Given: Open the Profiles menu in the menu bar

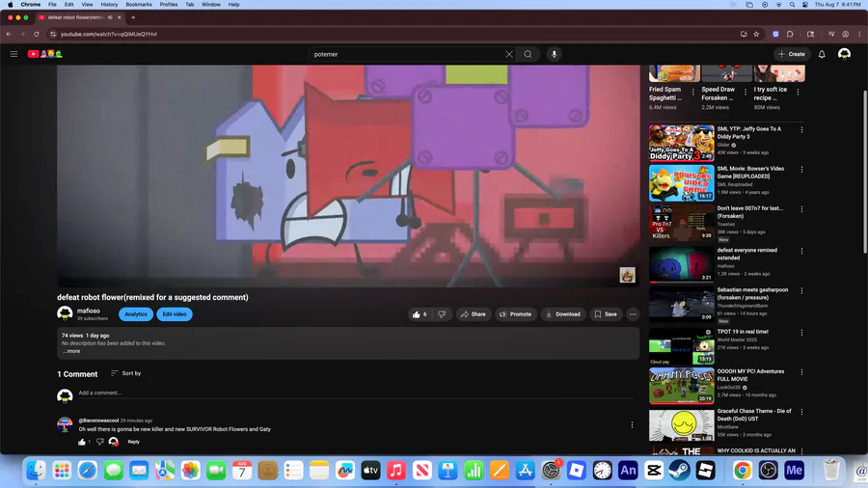Looking at the screenshot, I should 168,5.
